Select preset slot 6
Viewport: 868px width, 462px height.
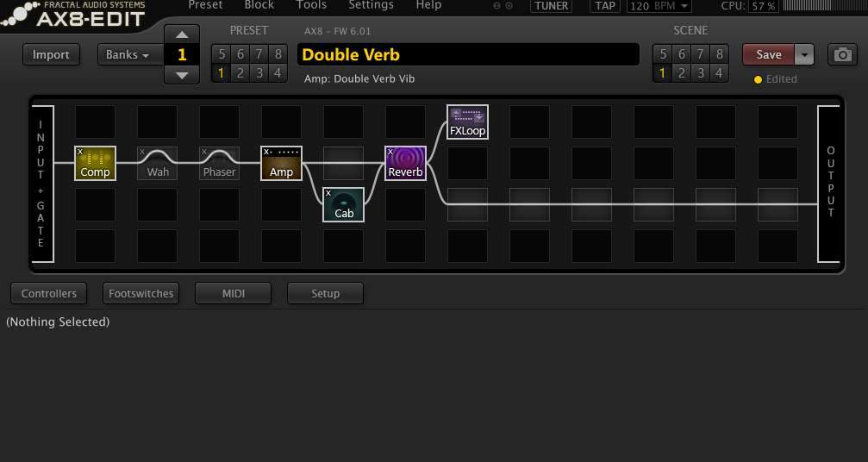pyautogui.click(x=240, y=54)
